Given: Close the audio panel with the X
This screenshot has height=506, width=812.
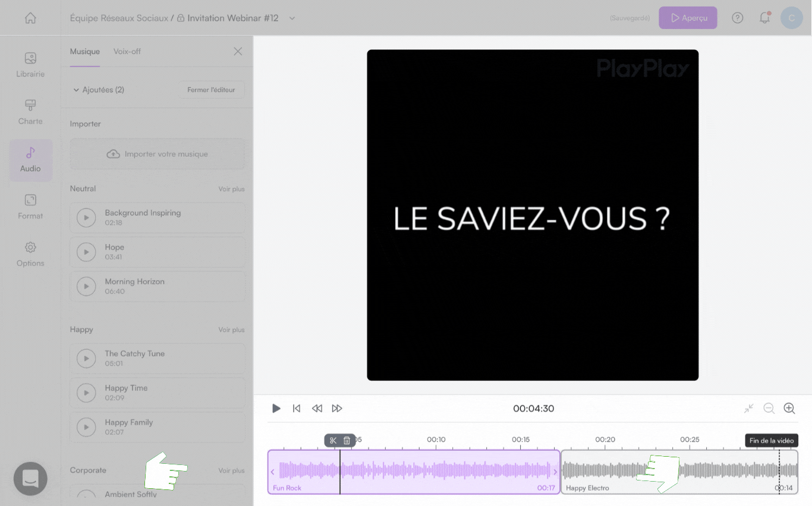Looking at the screenshot, I should click(238, 52).
